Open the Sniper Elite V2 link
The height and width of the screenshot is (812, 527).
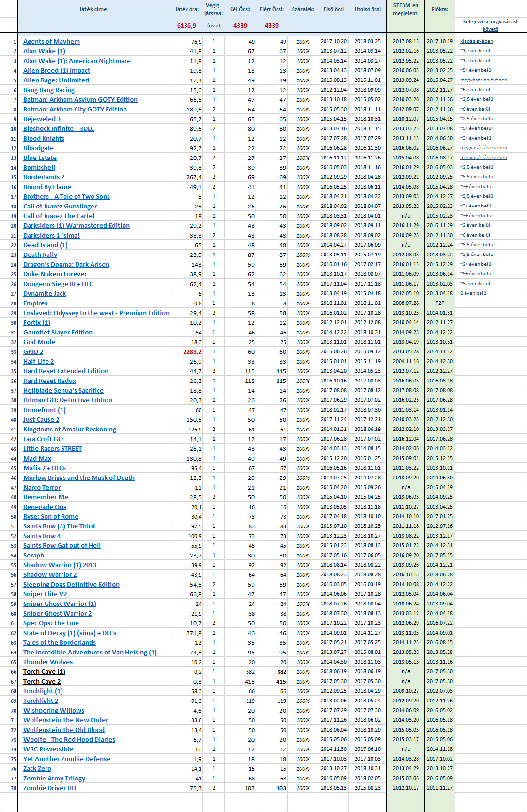(x=45, y=594)
